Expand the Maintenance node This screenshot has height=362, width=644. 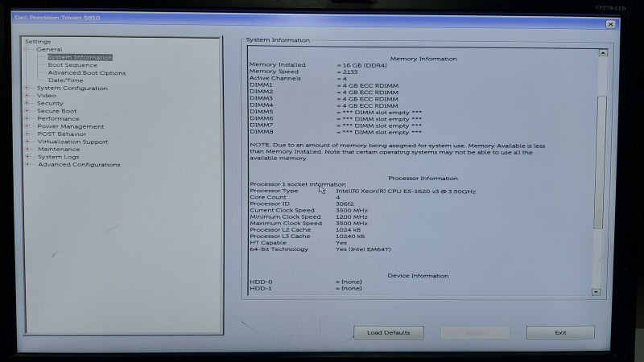click(x=27, y=149)
